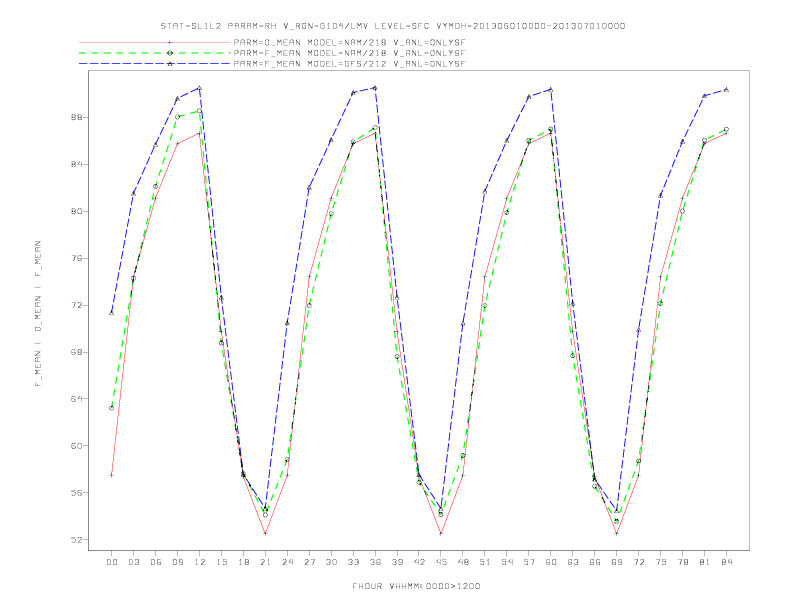792x612 pixels.
Task: Click the x-axis tick label 57
Action: click(x=529, y=562)
